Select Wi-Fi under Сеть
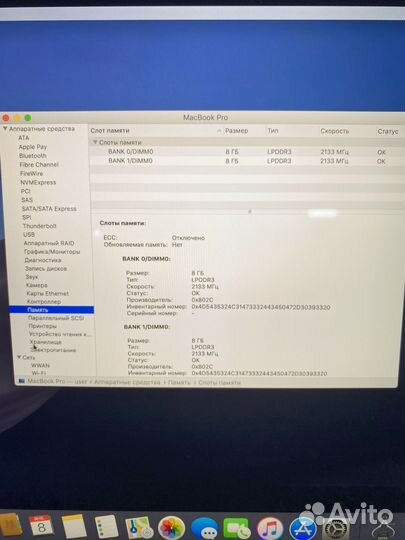Image resolution: width=405 pixels, height=540 pixels. click(x=39, y=373)
